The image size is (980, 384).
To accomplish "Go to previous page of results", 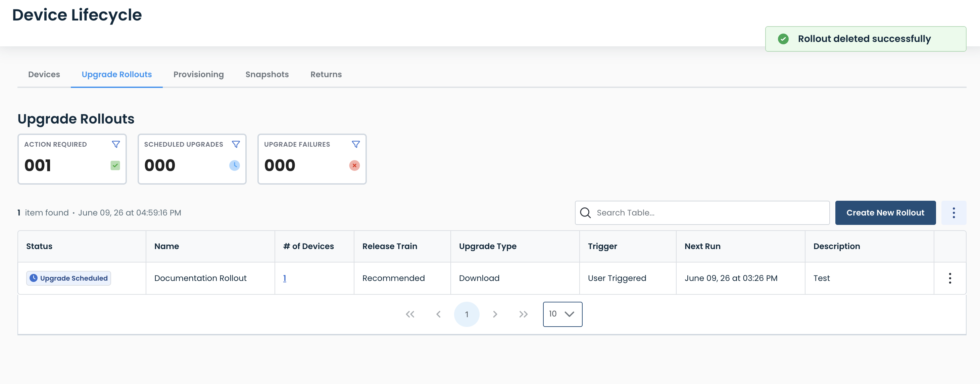I will coord(438,315).
